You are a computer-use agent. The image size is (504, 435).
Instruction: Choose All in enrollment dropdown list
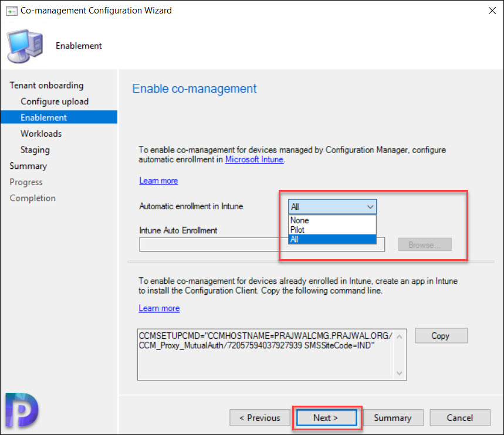coord(332,239)
